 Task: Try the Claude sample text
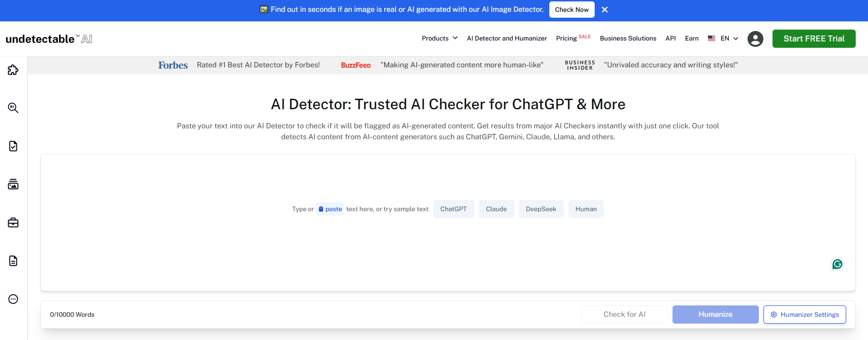coord(496,209)
